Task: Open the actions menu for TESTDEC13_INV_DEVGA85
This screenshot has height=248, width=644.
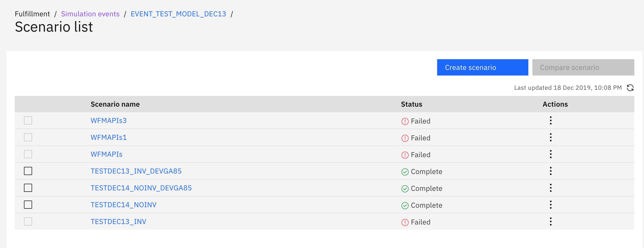Action: [x=551, y=171]
